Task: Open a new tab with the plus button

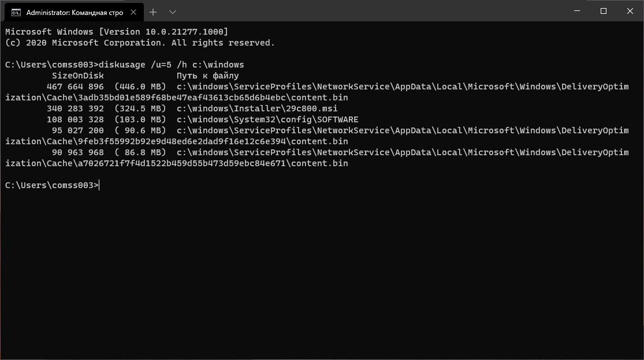Action: (153, 12)
